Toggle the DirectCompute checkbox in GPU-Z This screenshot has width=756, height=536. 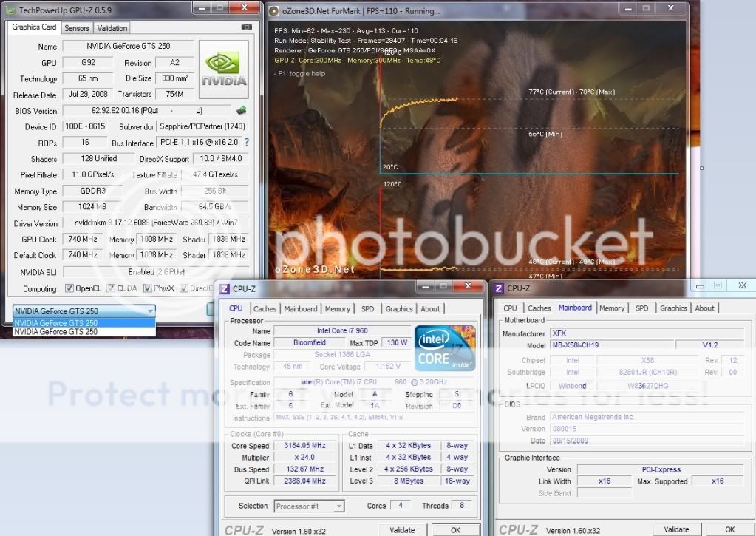(184, 288)
